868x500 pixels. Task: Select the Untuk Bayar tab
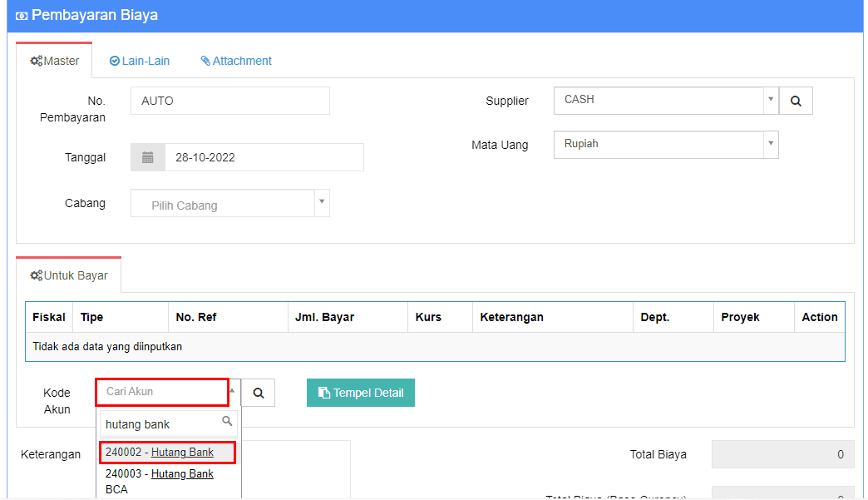[69, 275]
